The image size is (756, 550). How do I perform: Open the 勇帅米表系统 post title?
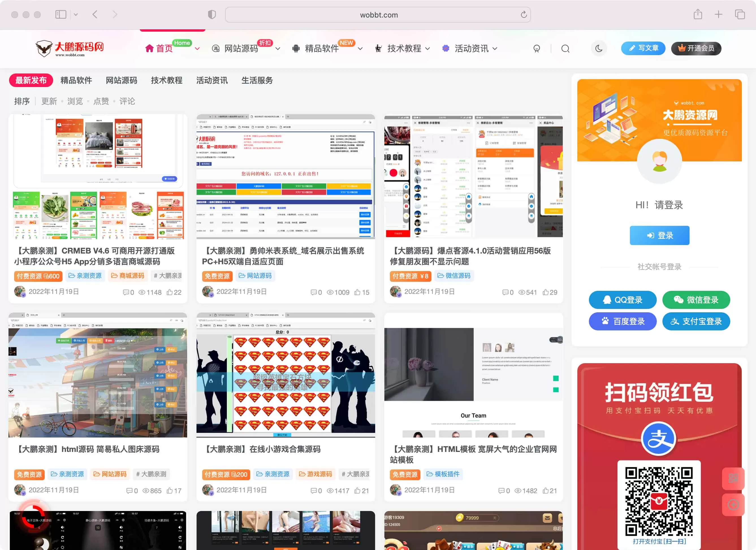click(283, 256)
